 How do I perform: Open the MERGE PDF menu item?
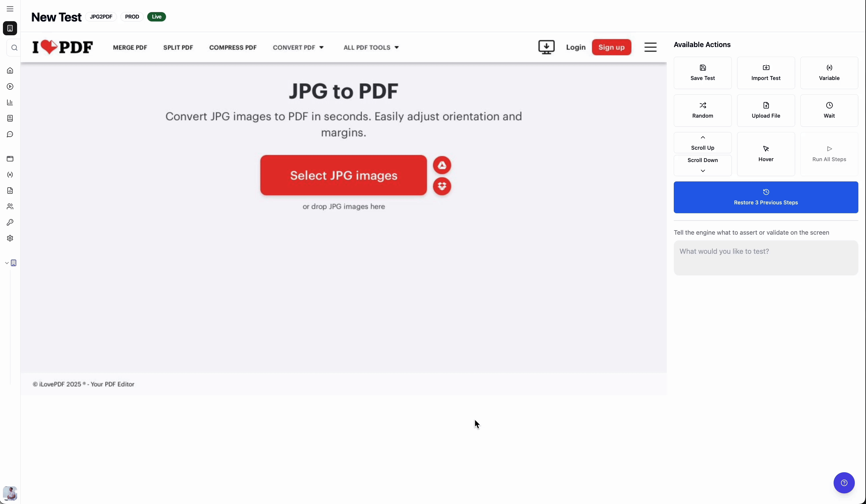(130, 47)
